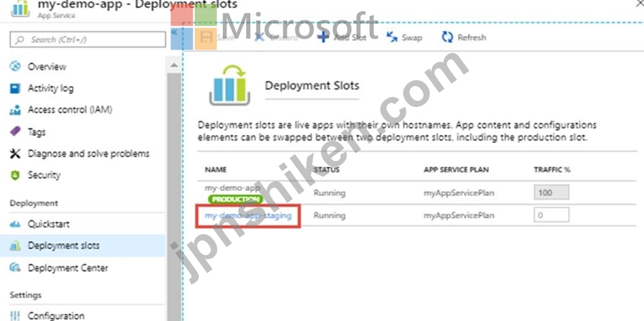
Task: Click the Configuration sliders icon
Action: (x=15, y=315)
